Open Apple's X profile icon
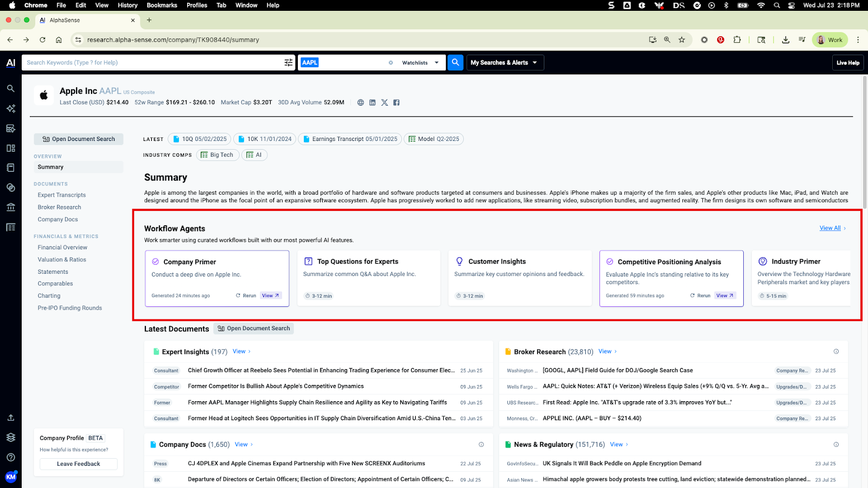Screen dimensions: 868x488 tap(385, 102)
